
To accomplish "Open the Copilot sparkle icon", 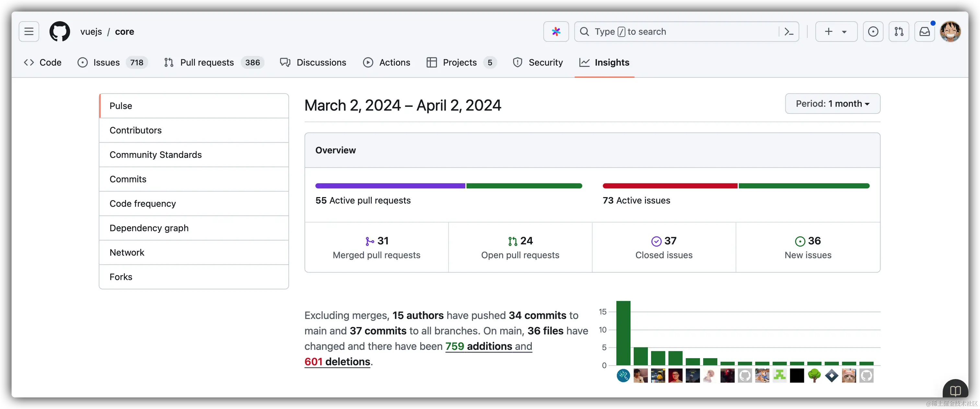I will 556,31.
